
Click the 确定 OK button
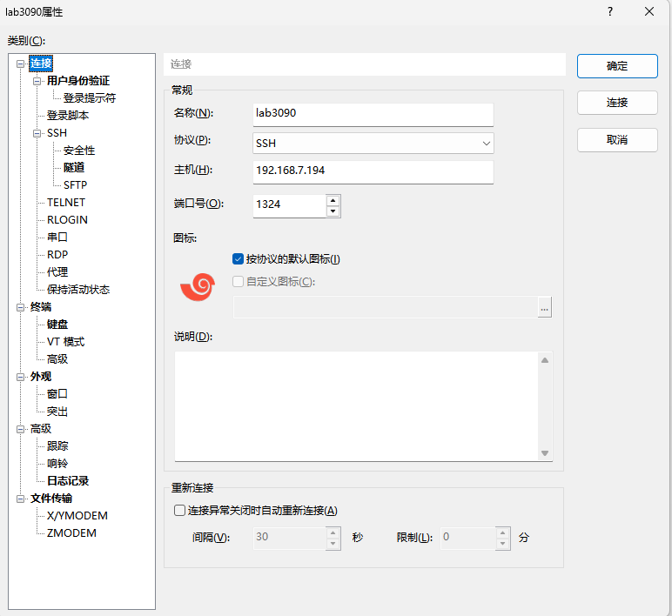click(617, 66)
